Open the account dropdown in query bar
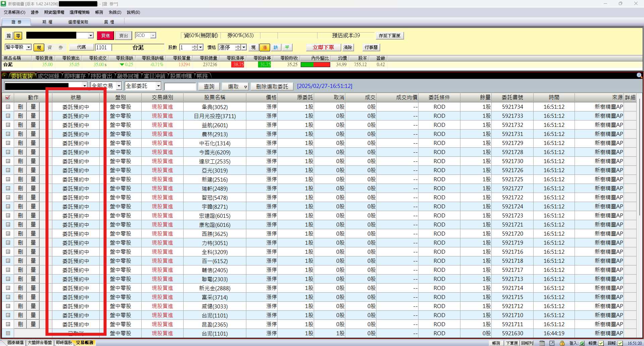 tap(85, 86)
